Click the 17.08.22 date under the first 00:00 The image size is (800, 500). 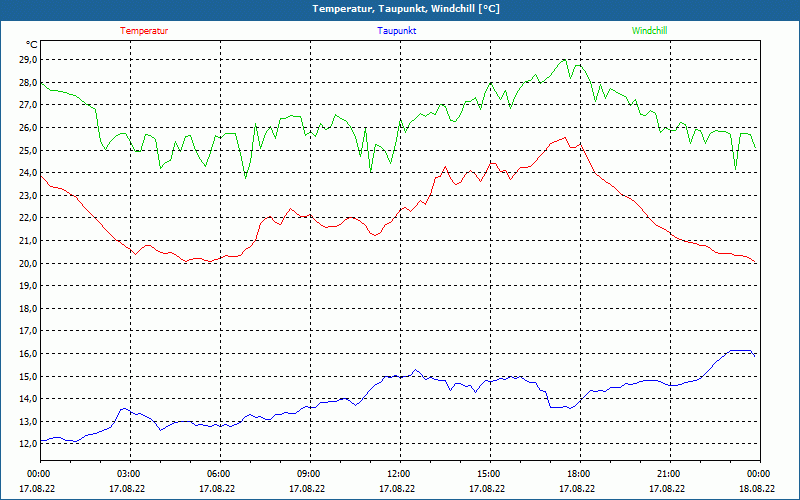[37, 488]
